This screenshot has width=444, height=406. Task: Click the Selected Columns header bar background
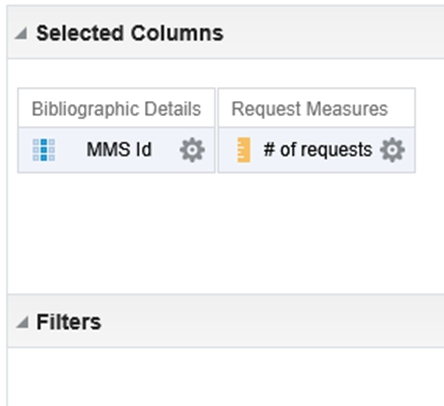(x=333, y=32)
